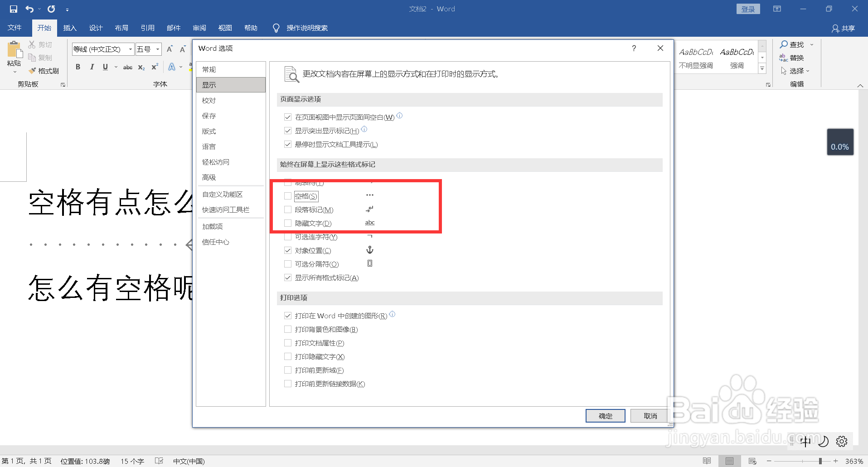Toggle the 对象位置(C) checkbox

click(287, 250)
